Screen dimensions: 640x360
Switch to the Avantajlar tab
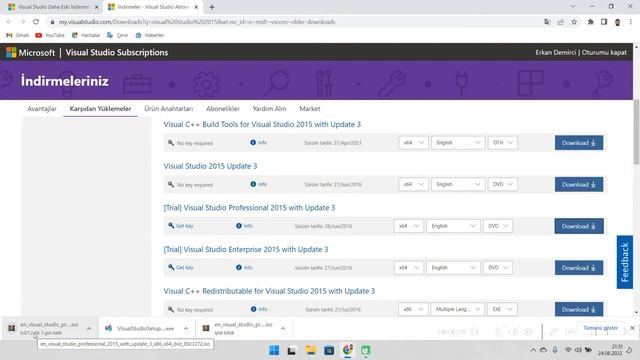42,109
